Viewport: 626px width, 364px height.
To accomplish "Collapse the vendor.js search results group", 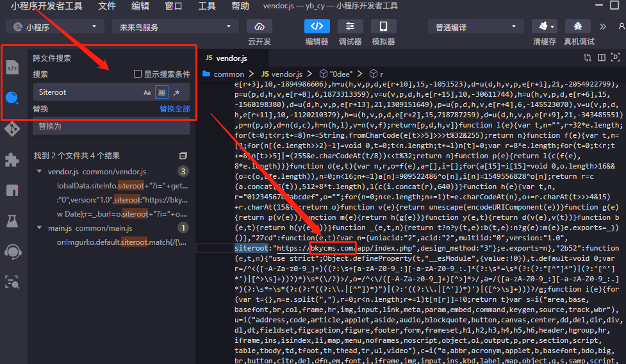I will click(x=40, y=172).
